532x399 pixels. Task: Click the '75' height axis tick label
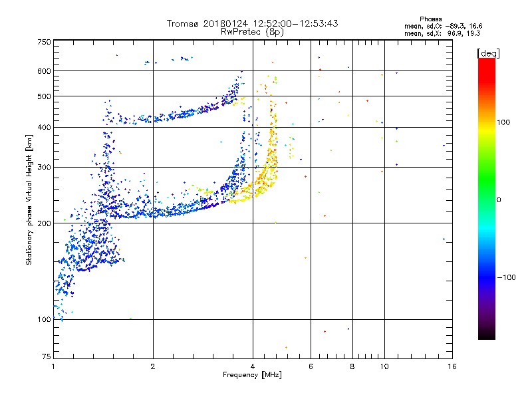[x=47, y=356]
